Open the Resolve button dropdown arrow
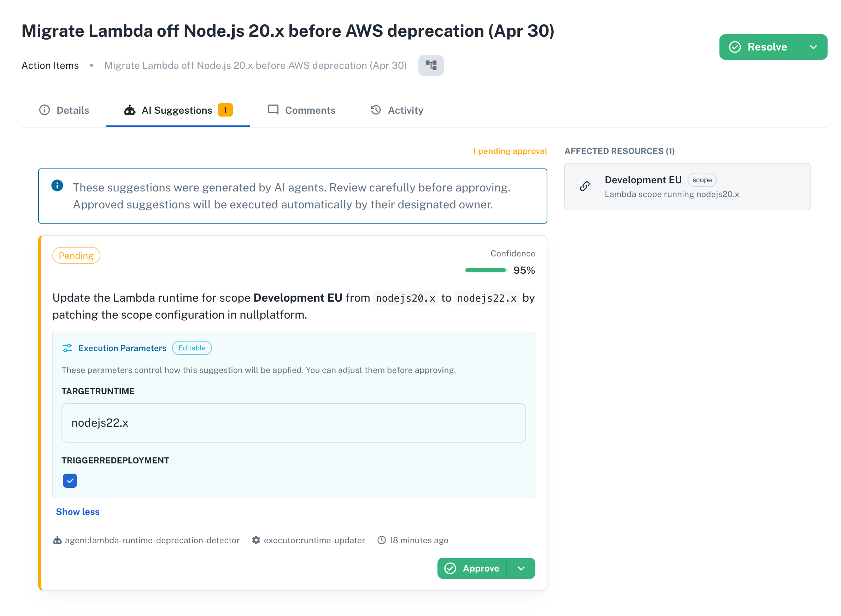 tap(813, 47)
